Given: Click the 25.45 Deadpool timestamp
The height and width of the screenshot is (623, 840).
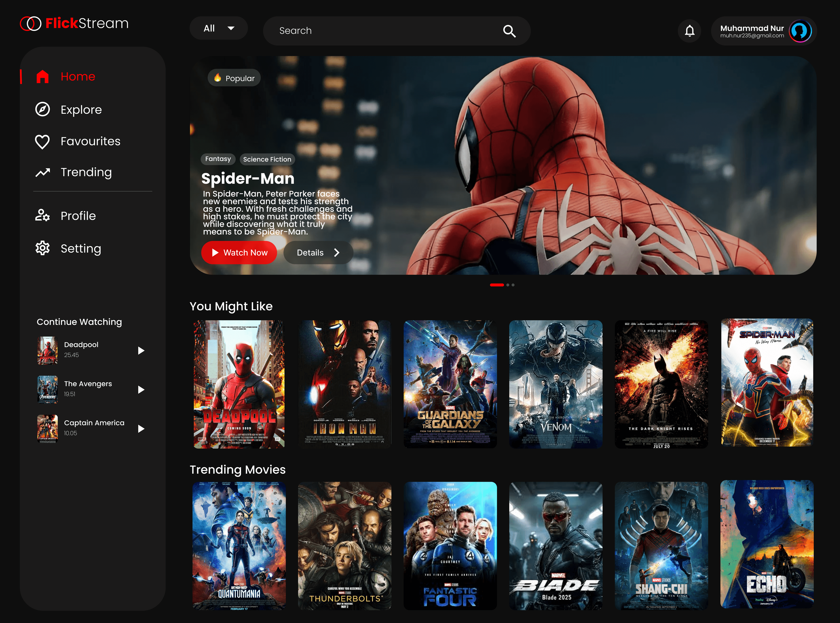Looking at the screenshot, I should 71,355.
